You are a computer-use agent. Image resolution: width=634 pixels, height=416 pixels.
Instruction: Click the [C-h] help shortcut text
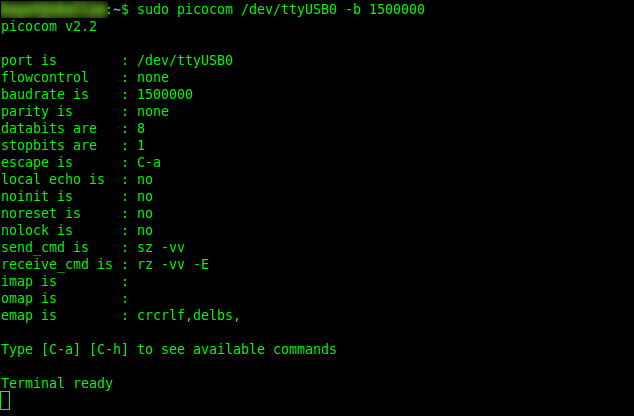[109, 349]
